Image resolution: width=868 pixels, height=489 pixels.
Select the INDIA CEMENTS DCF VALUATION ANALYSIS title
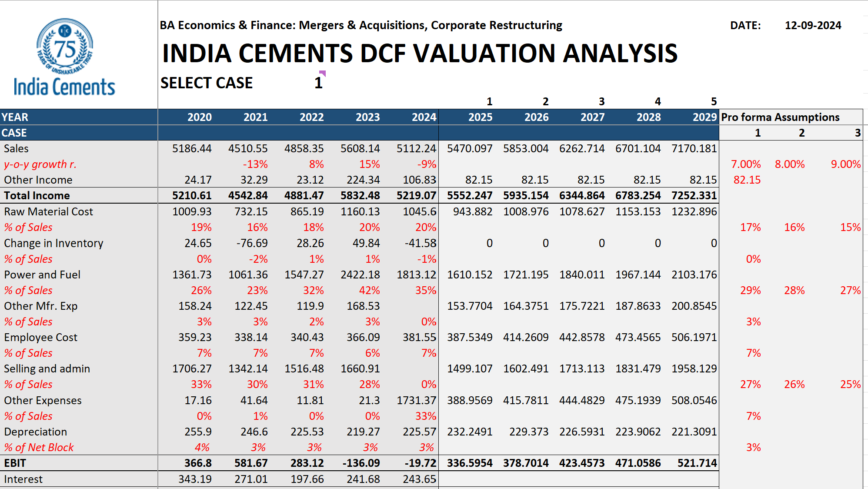pyautogui.click(x=420, y=54)
